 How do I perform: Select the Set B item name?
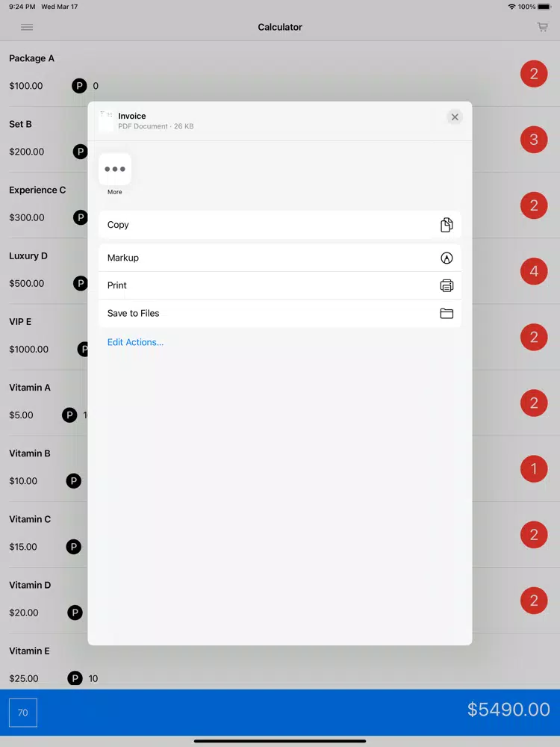(20, 124)
